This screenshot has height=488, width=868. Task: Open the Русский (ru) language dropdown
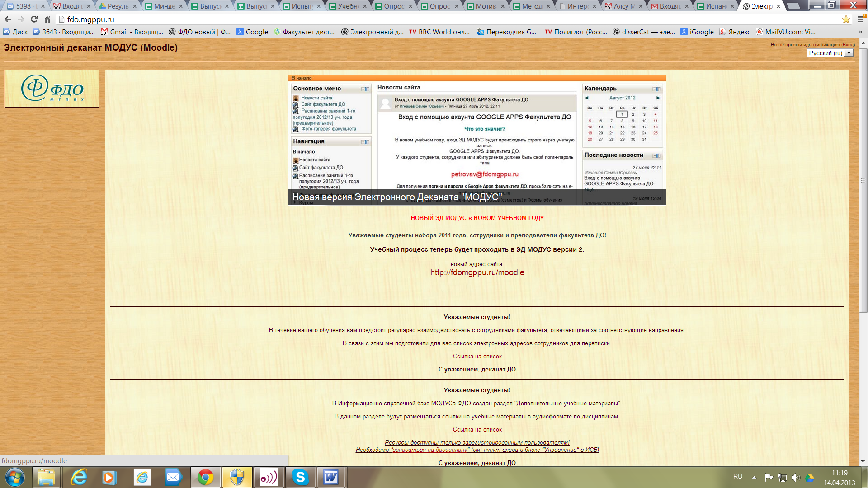[830, 53]
